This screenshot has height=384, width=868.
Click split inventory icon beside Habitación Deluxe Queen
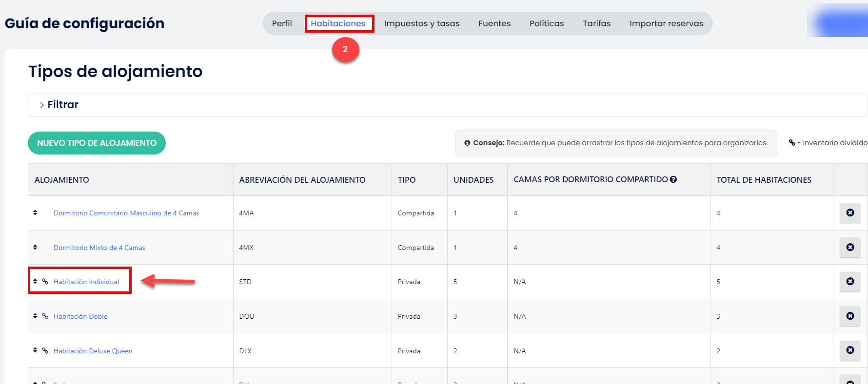[x=45, y=350]
